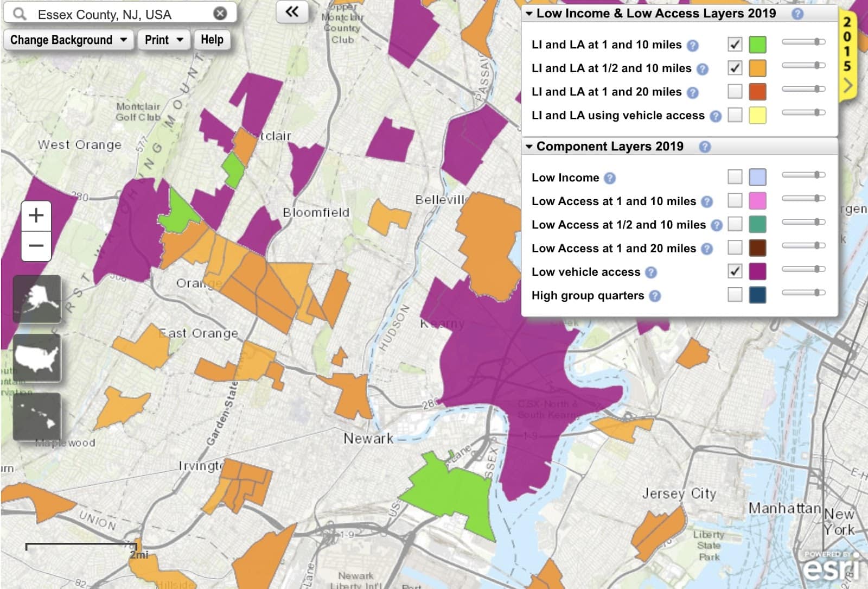
Task: Open the Help menu
Action: point(212,40)
